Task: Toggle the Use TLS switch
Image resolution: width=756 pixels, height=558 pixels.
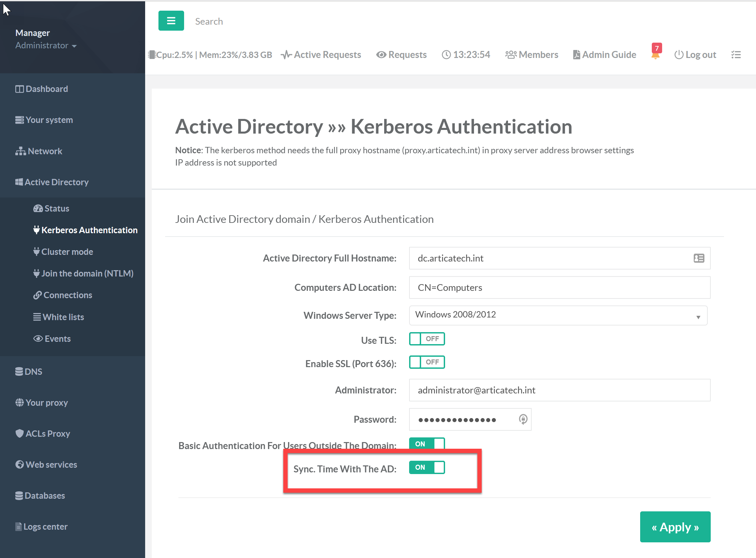Action: pyautogui.click(x=426, y=339)
